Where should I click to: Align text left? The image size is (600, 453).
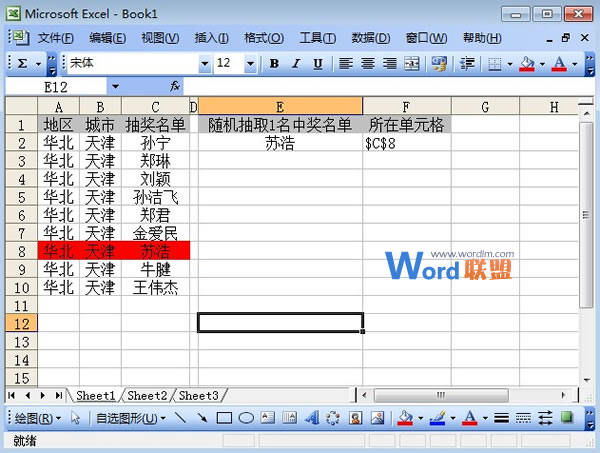(x=346, y=63)
